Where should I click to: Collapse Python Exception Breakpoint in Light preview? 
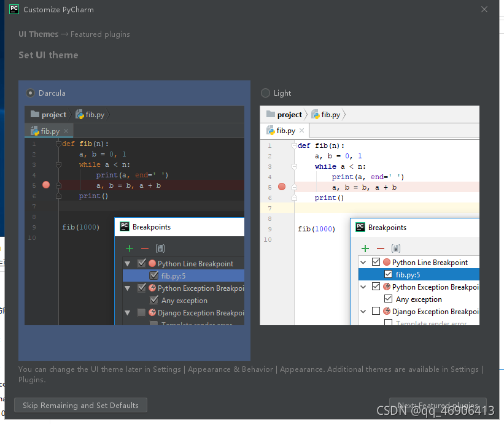pyautogui.click(x=363, y=287)
